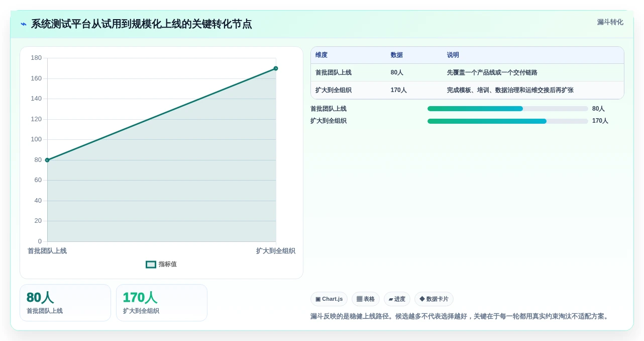
Task: Click the 扩大到全组织 progress row label
Action: pos(329,121)
